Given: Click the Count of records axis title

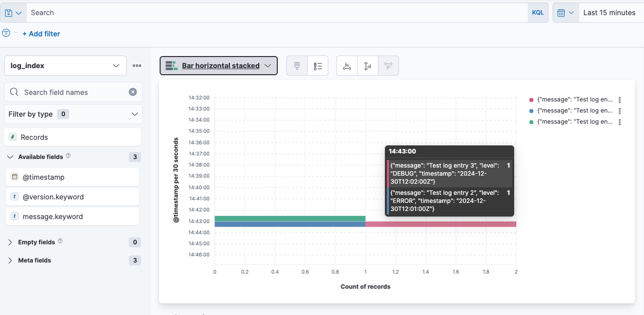Looking at the screenshot, I should click(365, 287).
